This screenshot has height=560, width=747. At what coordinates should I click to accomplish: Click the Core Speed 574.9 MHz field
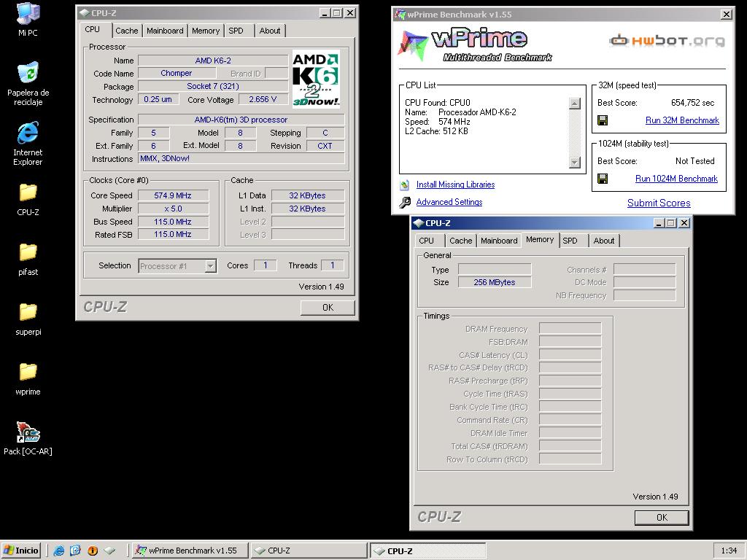coord(173,195)
